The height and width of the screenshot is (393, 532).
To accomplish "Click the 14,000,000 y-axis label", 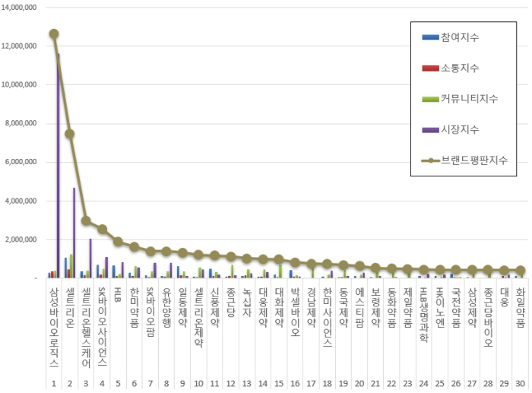I will 19,8.
